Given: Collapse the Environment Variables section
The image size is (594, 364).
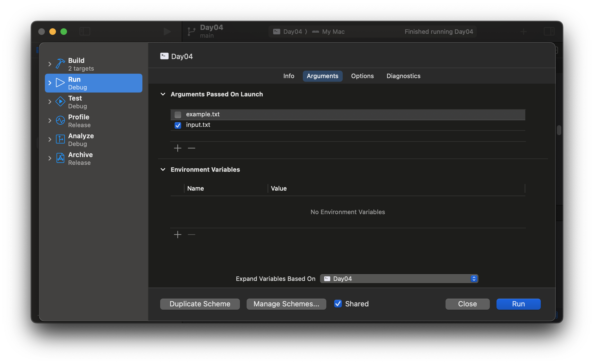Looking at the screenshot, I should [163, 170].
